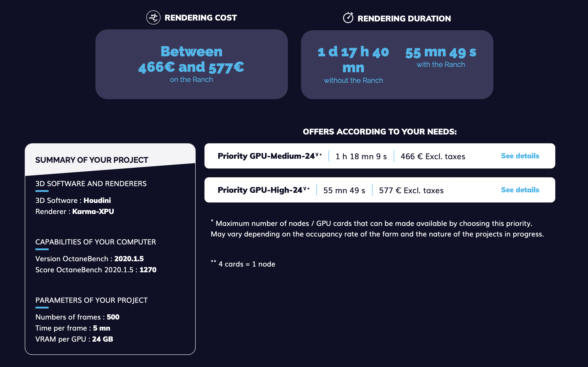
Task: Select the Priority GPU-High-24 offer title
Action: pos(264,190)
